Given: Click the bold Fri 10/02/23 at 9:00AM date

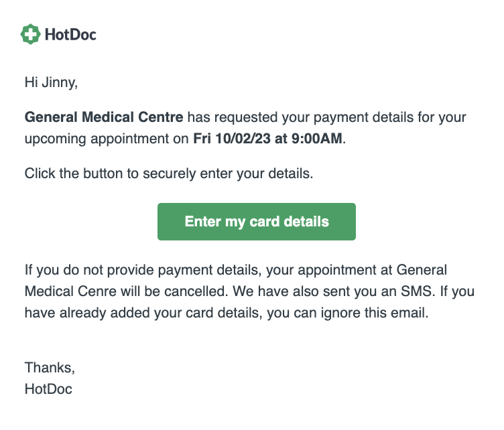Looking at the screenshot, I should 267,139.
